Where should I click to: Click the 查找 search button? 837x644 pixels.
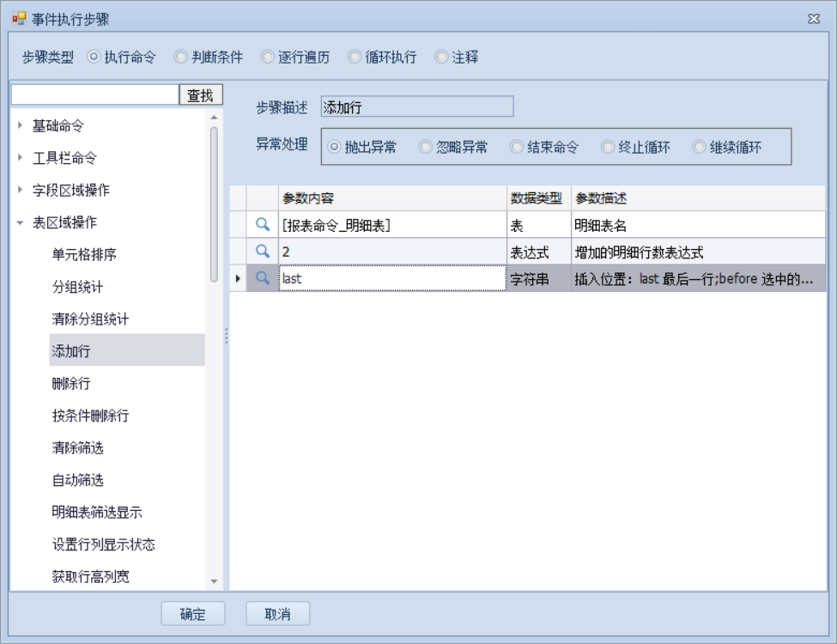click(201, 95)
